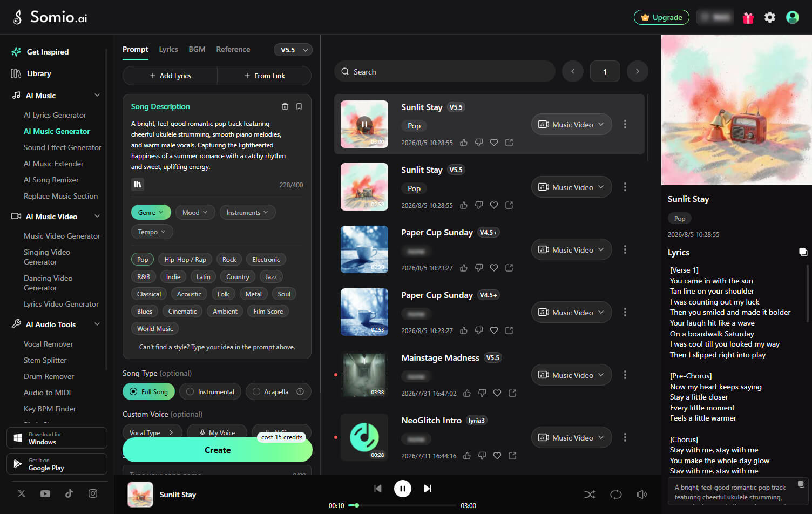Toggle repeat loop mode

(x=616, y=495)
